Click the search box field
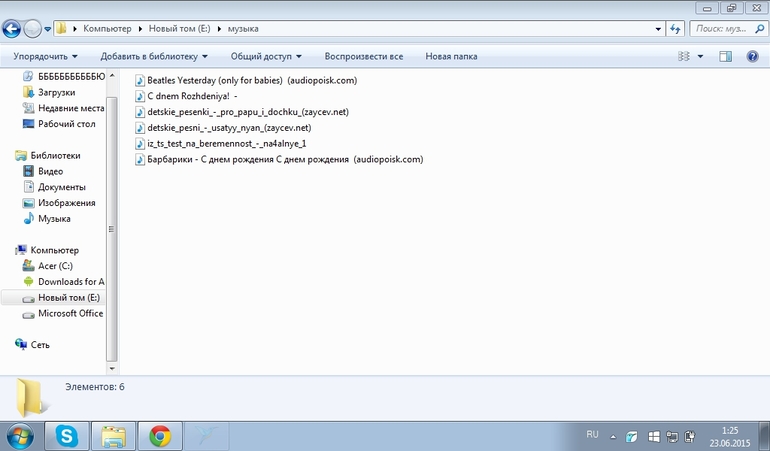The height and width of the screenshot is (451, 770). (720, 28)
